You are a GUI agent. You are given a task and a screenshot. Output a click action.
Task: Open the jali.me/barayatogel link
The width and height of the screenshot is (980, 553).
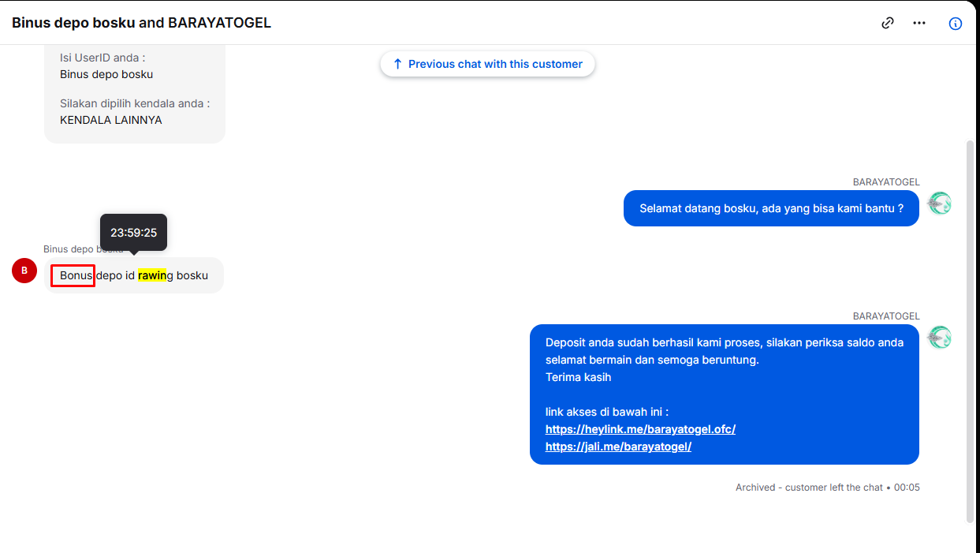tap(618, 447)
